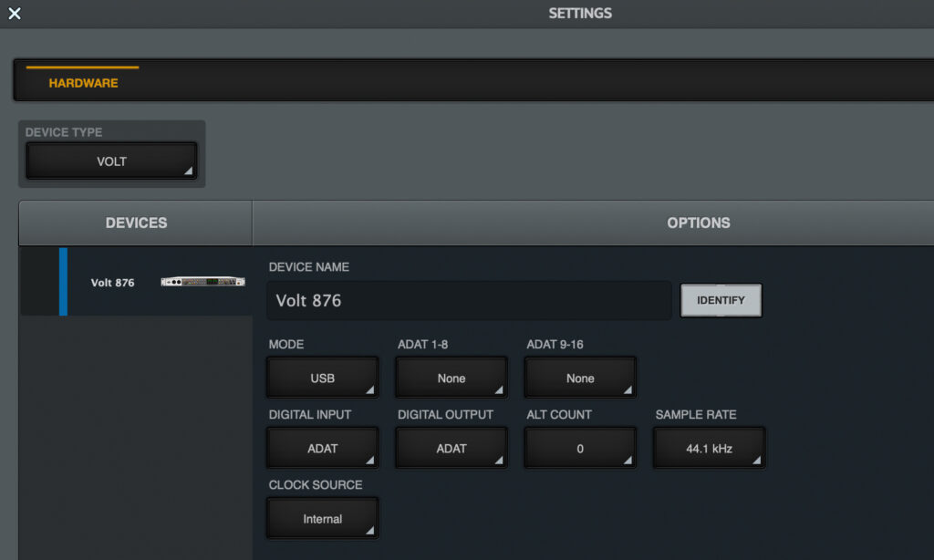Change the Digital Output selector

point(451,448)
